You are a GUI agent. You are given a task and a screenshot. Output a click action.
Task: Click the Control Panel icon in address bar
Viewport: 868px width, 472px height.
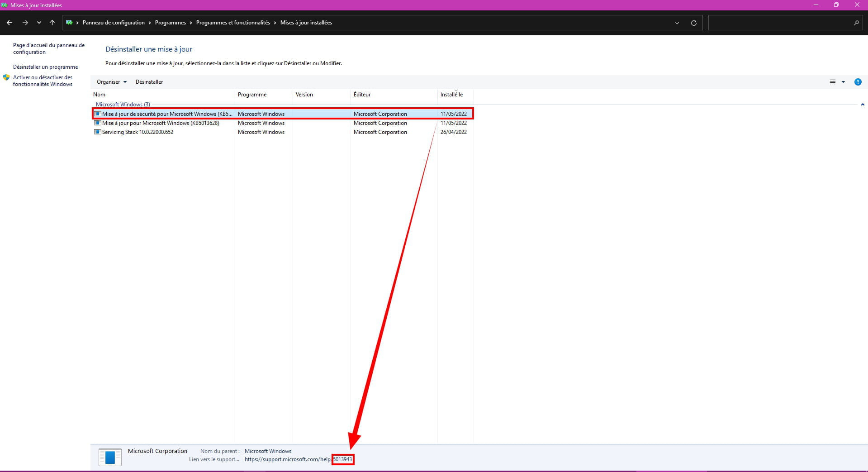pyautogui.click(x=69, y=22)
